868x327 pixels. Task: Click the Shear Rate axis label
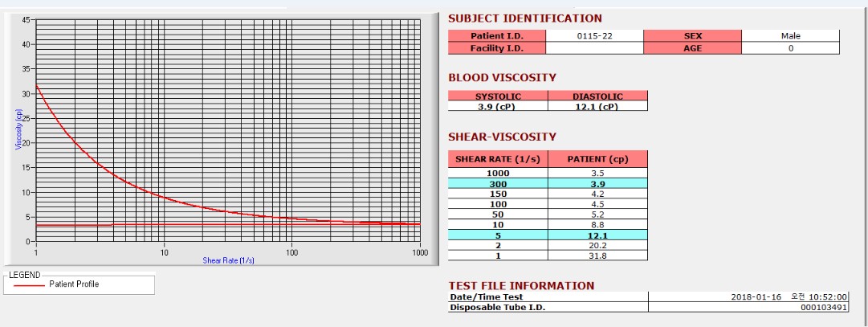[x=228, y=260]
